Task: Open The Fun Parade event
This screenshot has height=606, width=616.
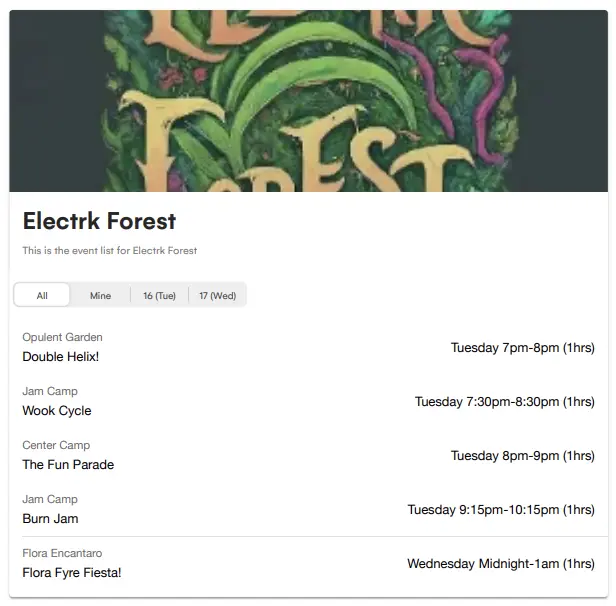Action: pos(68,464)
